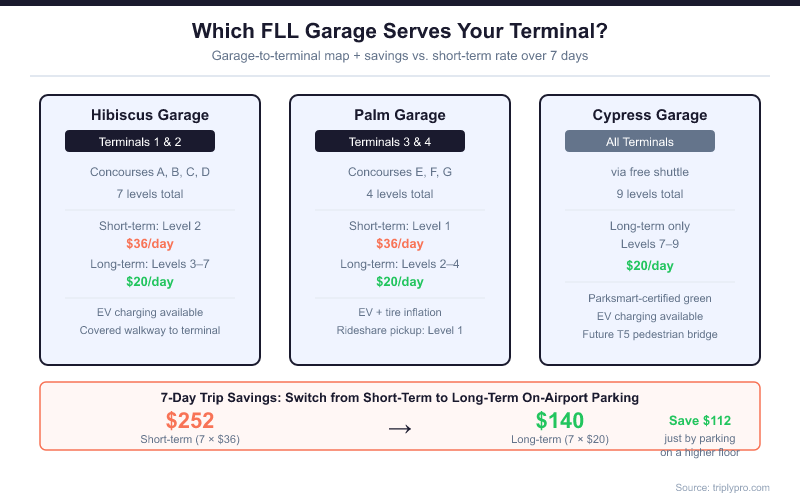This screenshot has height=500, width=800.
Task: Click the All Terminals badge
Action: [x=640, y=142]
